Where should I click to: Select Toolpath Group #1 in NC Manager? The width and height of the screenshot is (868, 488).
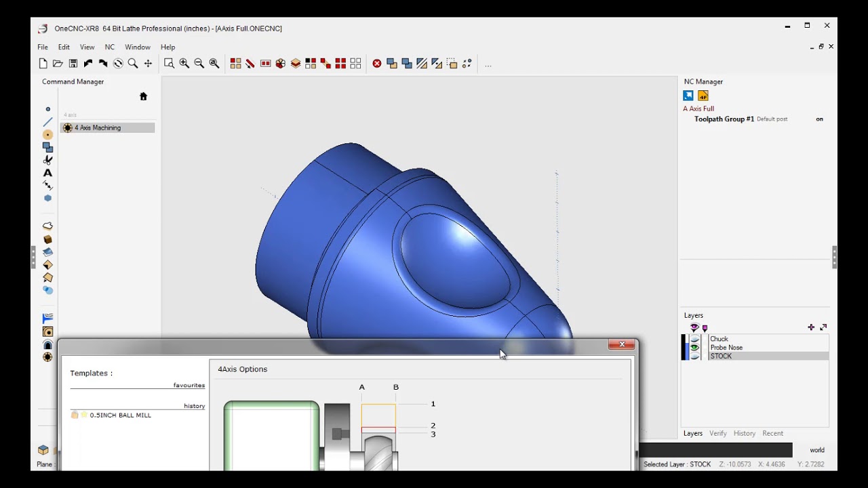tap(724, 119)
